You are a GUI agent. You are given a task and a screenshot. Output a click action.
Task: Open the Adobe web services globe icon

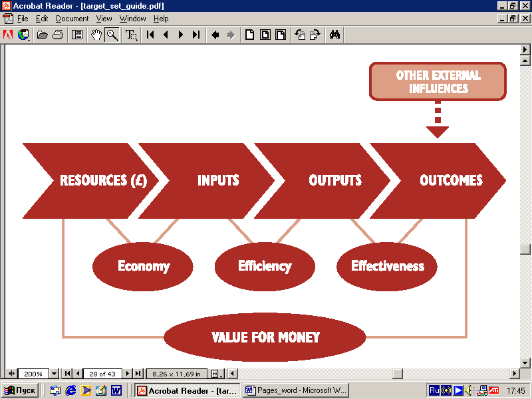(x=24, y=35)
